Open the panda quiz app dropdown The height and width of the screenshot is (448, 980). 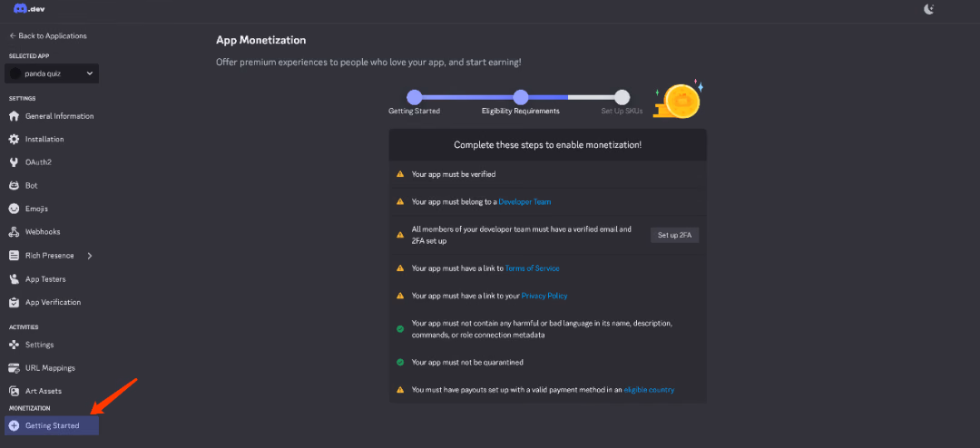52,73
